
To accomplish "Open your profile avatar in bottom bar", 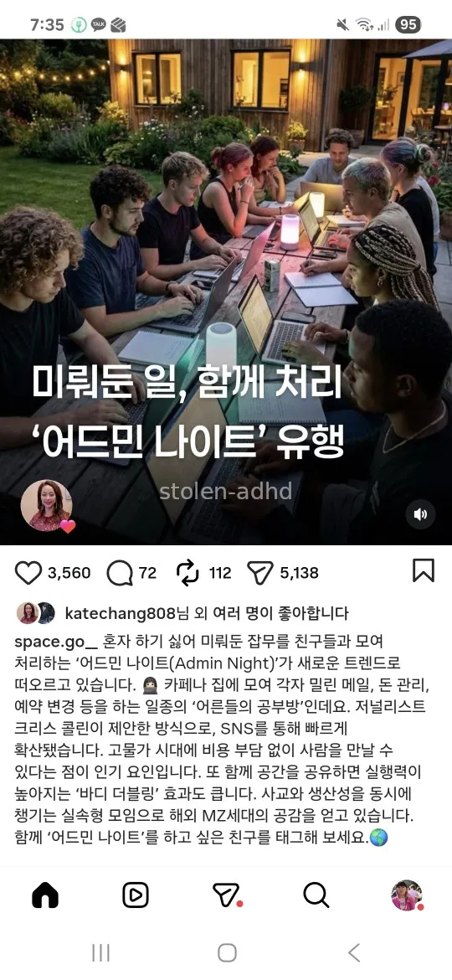I will [x=407, y=895].
